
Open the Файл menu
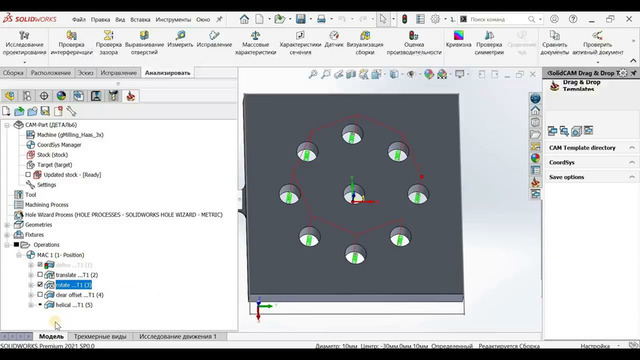79,19
